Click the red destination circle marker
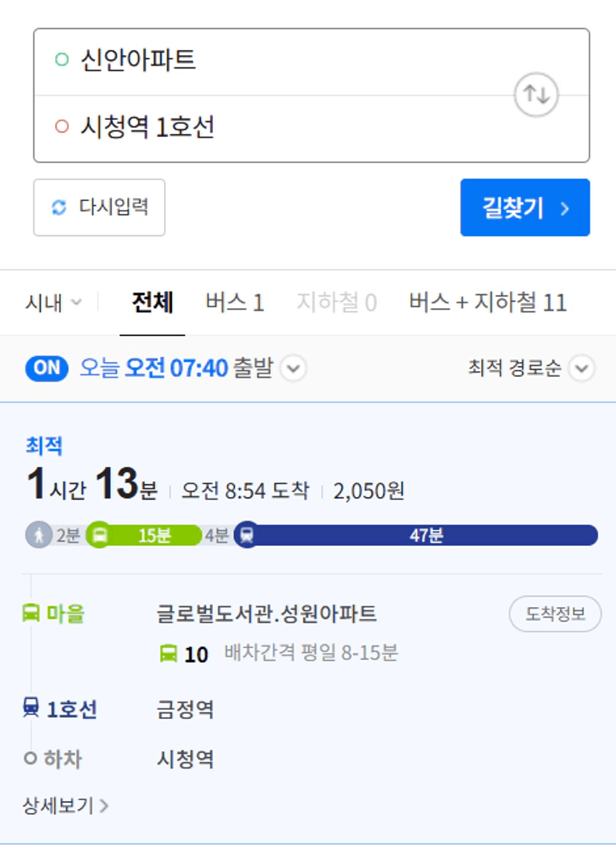This screenshot has height=859, width=616. coord(62,127)
